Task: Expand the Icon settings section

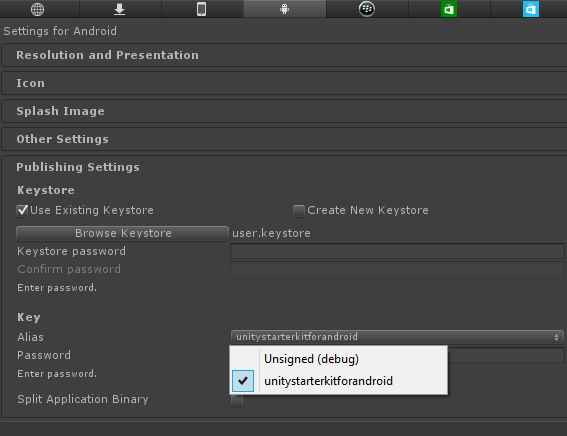Action: point(284,83)
